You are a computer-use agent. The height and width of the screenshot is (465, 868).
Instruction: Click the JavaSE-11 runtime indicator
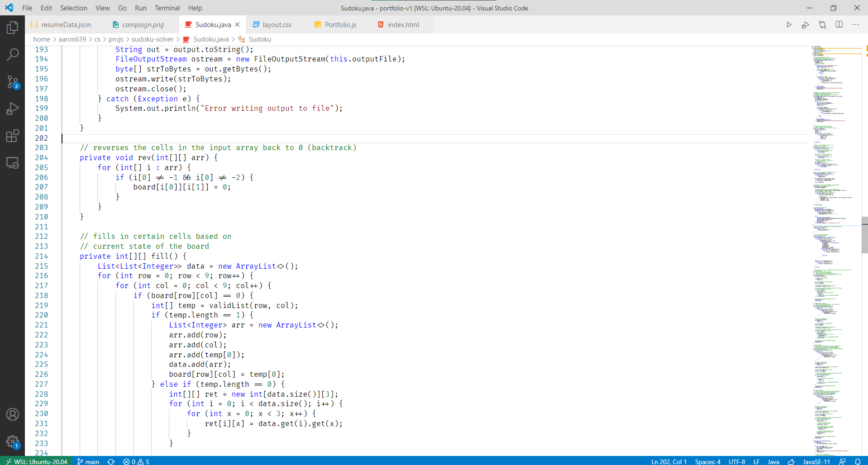pos(816,461)
